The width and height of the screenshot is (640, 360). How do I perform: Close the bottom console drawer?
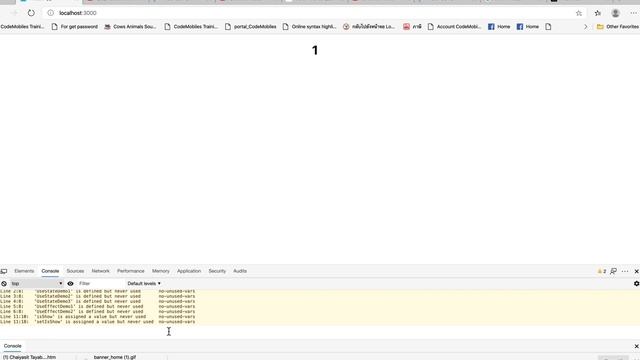click(636, 346)
